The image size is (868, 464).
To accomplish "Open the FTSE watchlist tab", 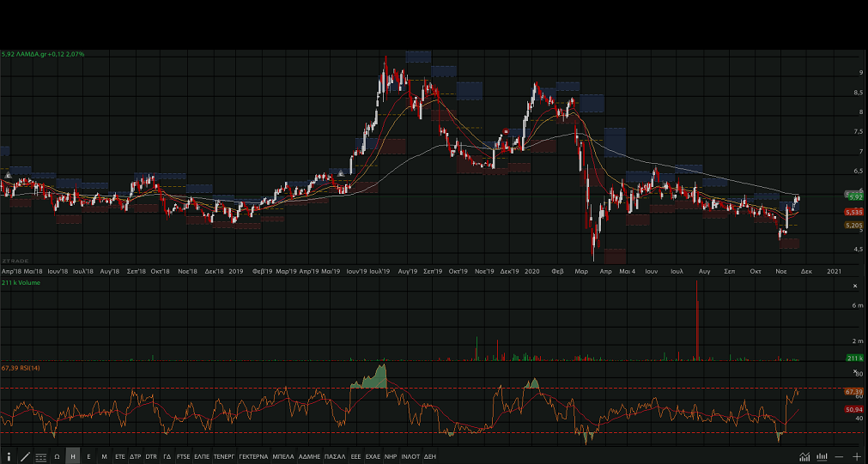I will click(x=183, y=456).
